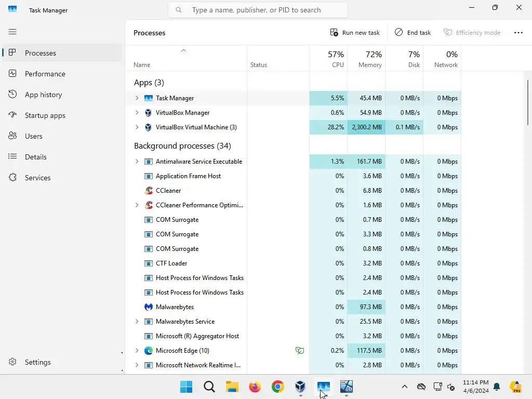Launch Google Chrome from taskbar
This screenshot has width=532, height=399.
[277, 387]
